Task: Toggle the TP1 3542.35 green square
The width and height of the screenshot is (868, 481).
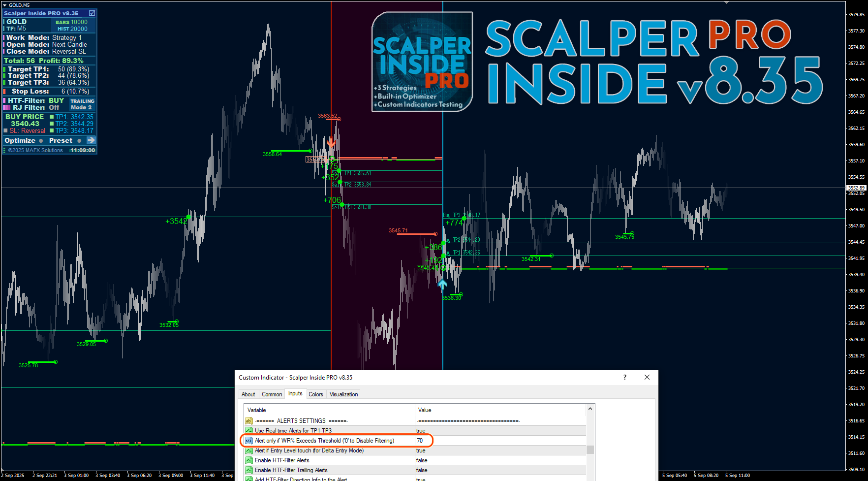Action: pos(52,117)
